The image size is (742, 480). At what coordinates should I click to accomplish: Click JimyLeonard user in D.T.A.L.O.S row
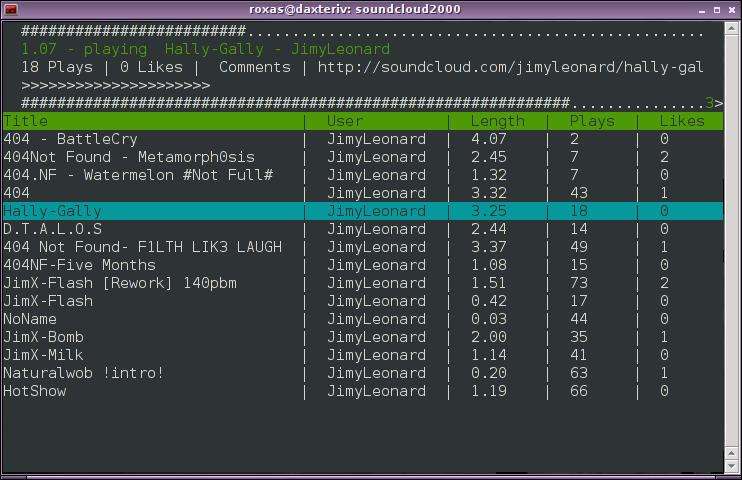point(376,229)
